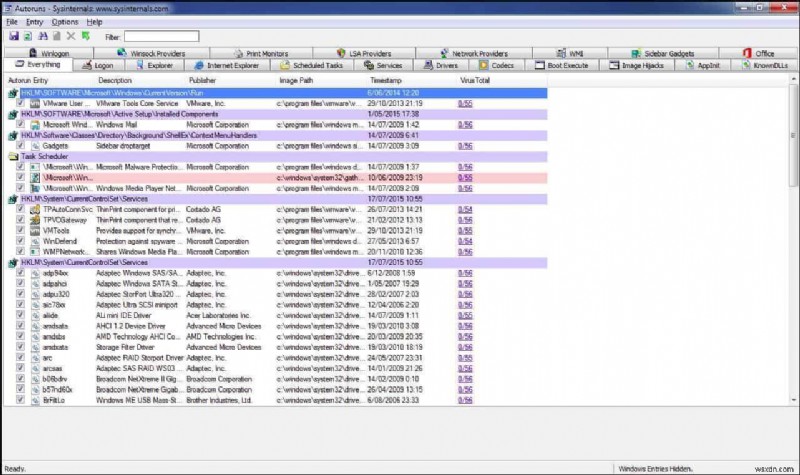This screenshot has height=475, width=800.
Task: Switch to the Logon tab
Action: click(x=98, y=65)
